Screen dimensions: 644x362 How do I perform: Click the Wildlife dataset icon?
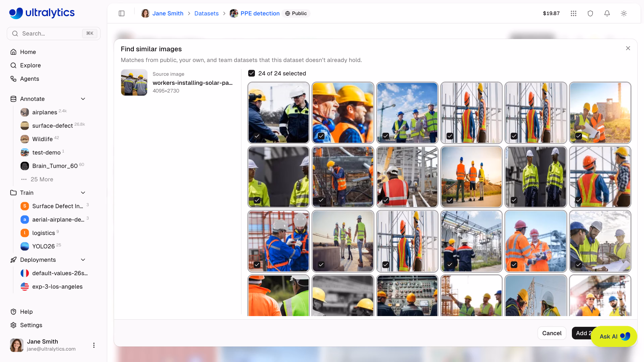pos(25,139)
